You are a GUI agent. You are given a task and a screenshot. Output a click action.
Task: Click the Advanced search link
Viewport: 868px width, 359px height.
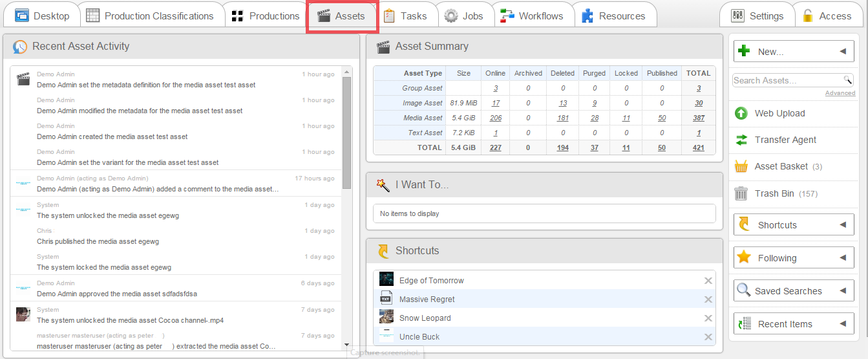(x=840, y=93)
